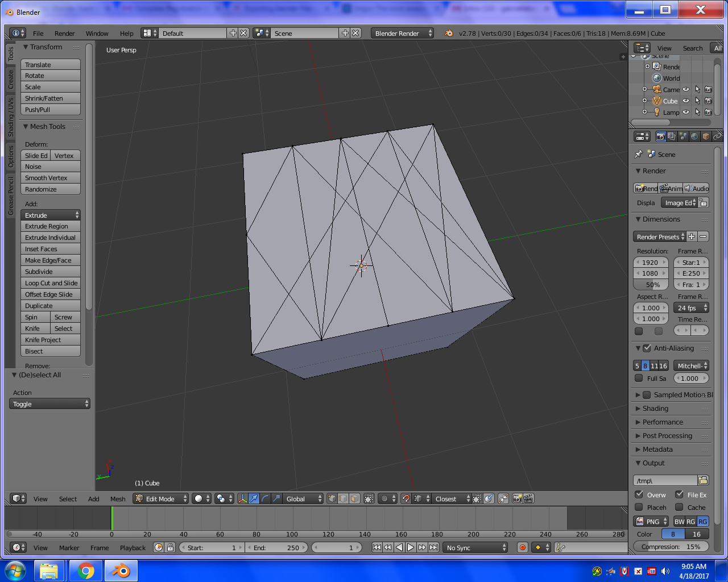The width and height of the screenshot is (728, 582).
Task: Toggle the timeline time range lock icon
Action: tap(170, 547)
